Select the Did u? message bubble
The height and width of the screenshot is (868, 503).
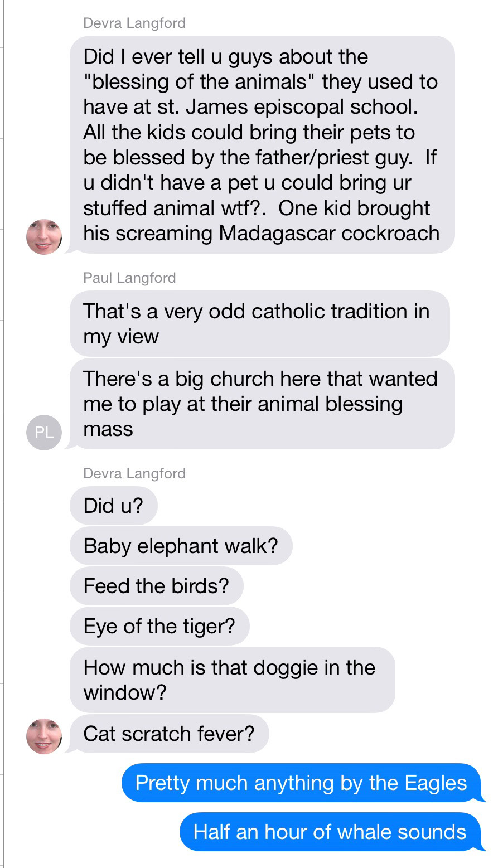pyautogui.click(x=113, y=506)
